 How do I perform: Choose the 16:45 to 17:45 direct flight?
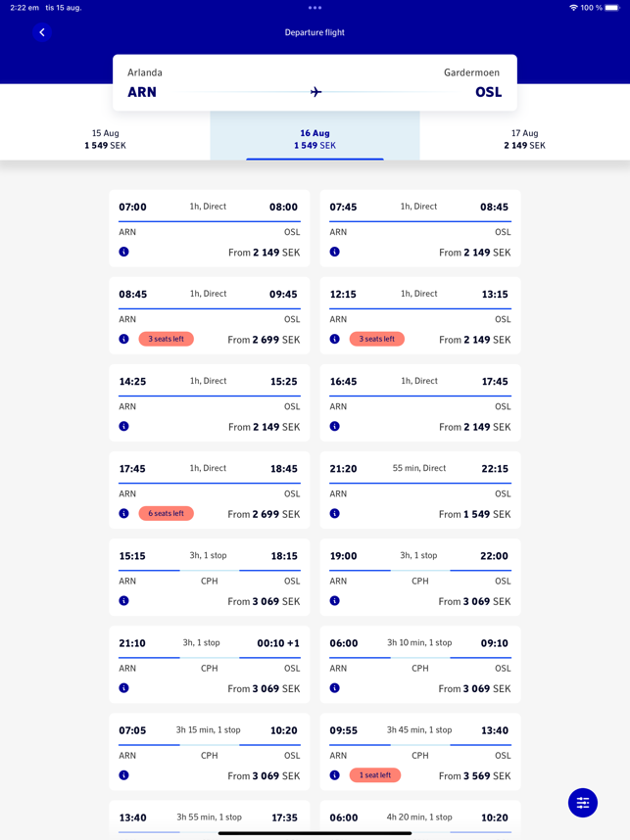(x=419, y=402)
